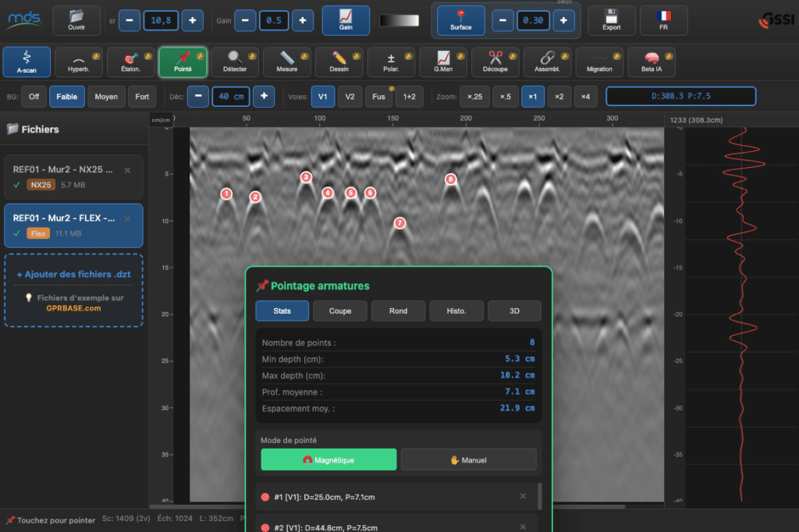Screen dimensions: 799x532
Task: Launch the Beta IA brain tool
Action: [x=651, y=62]
